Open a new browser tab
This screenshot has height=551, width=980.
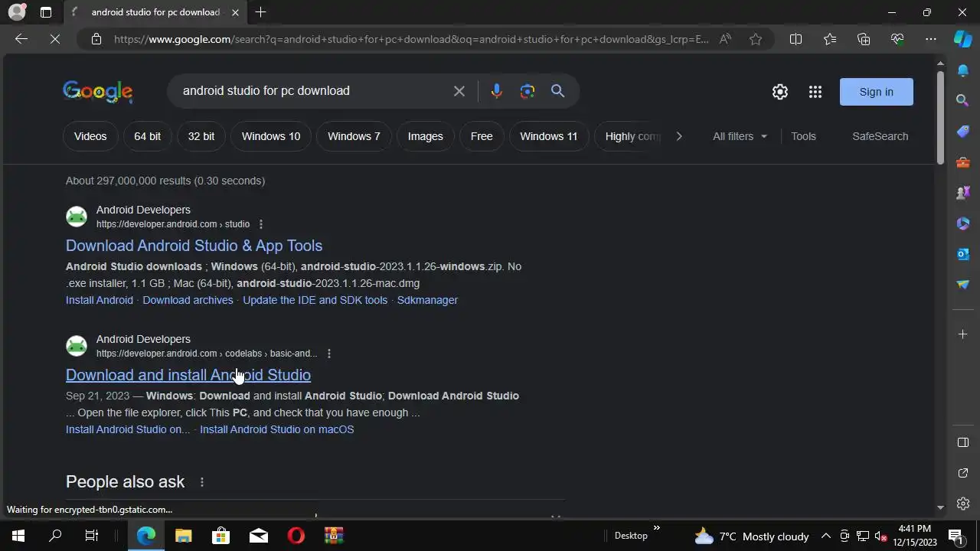tap(260, 12)
